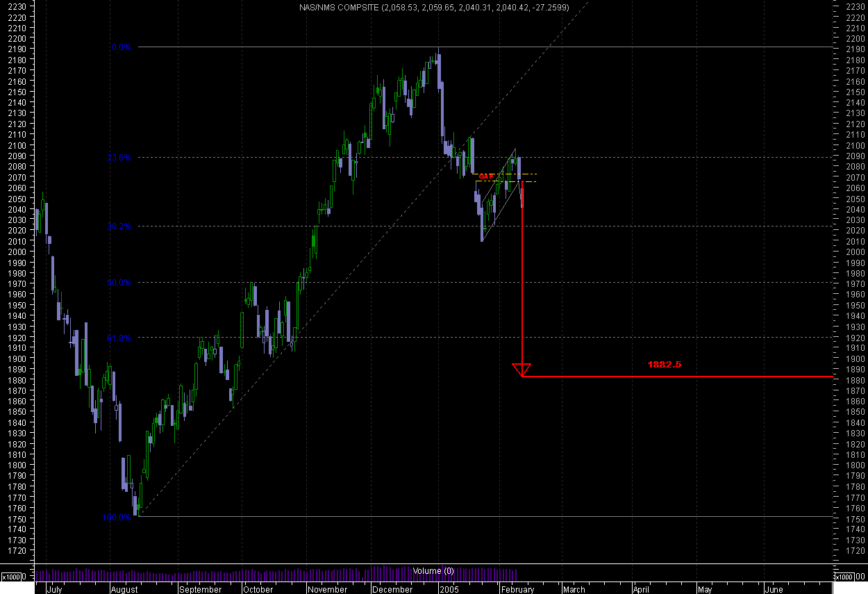Click the July label on the time axis
This screenshot has width=868, height=594.
click(54, 589)
